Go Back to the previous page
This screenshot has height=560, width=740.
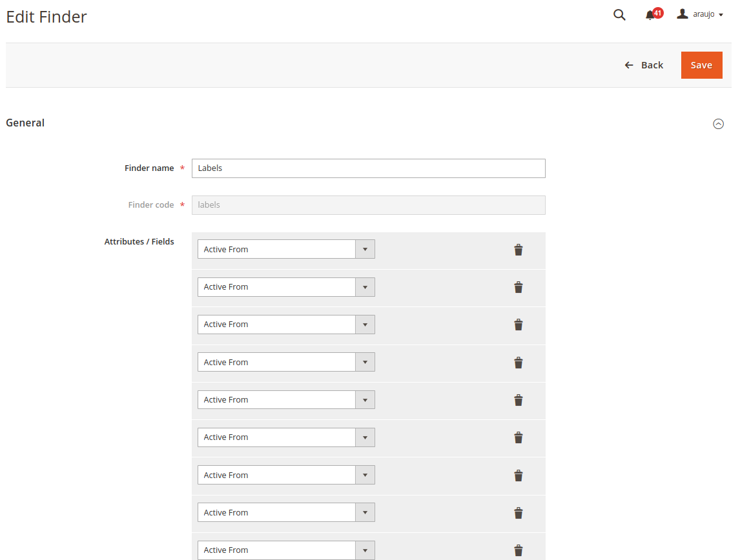644,65
